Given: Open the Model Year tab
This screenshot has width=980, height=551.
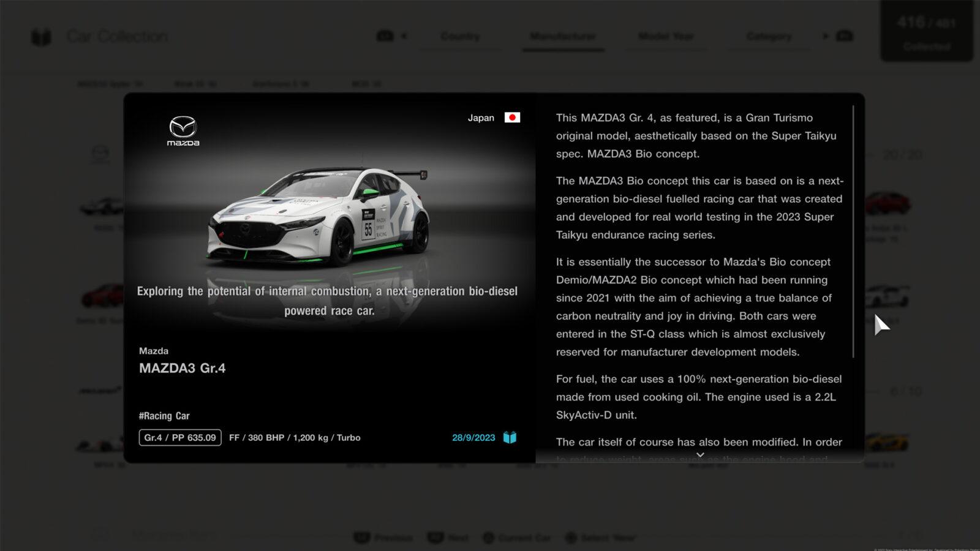Looking at the screenshot, I should click(666, 36).
